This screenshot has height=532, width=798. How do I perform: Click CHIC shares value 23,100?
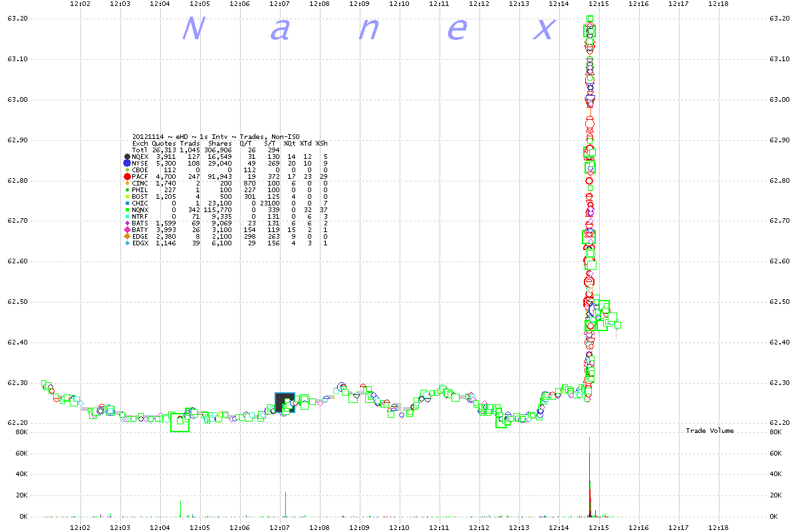click(219, 203)
